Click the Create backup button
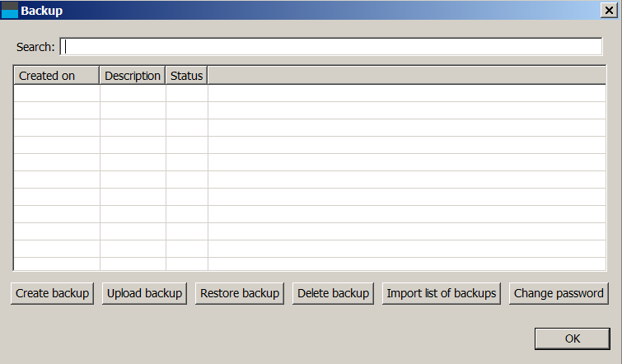The width and height of the screenshot is (622, 364). pyautogui.click(x=53, y=293)
